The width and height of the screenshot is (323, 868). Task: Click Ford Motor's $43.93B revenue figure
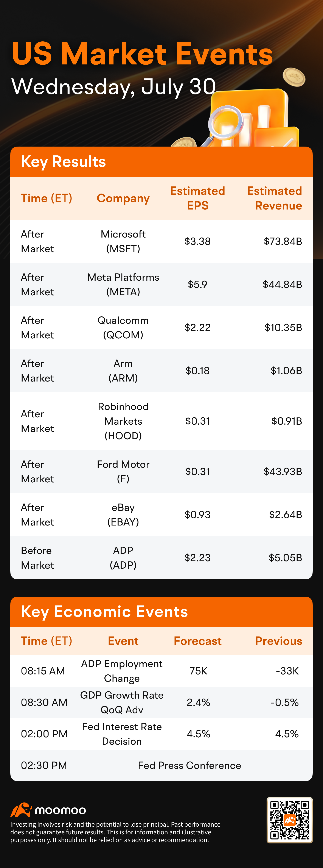pyautogui.click(x=283, y=472)
